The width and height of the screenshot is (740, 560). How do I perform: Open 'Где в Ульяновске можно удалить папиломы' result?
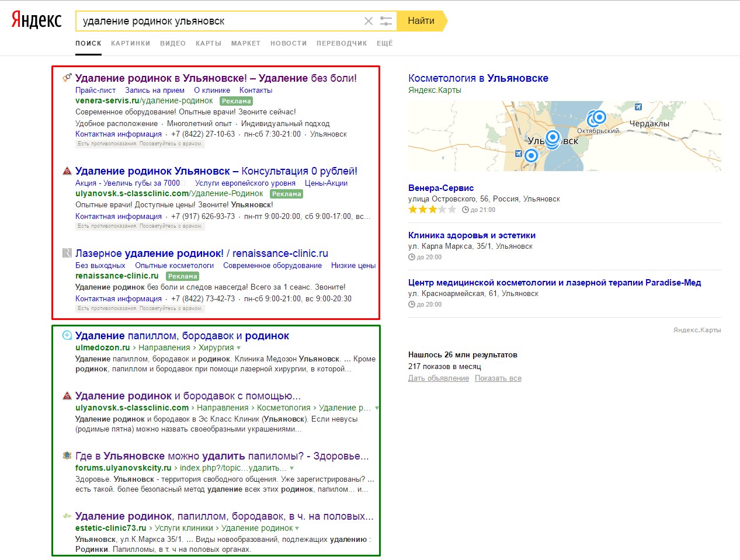point(222,456)
